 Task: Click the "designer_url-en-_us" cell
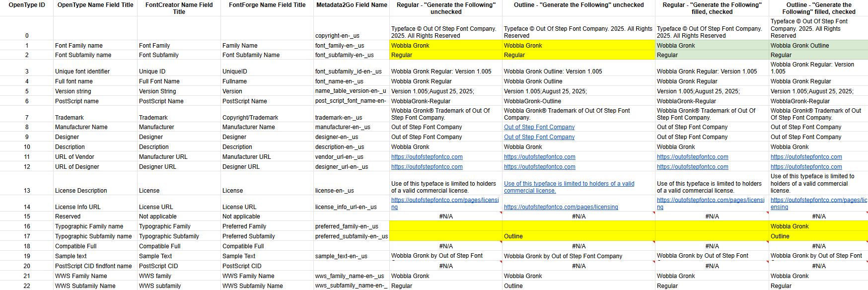pos(352,167)
